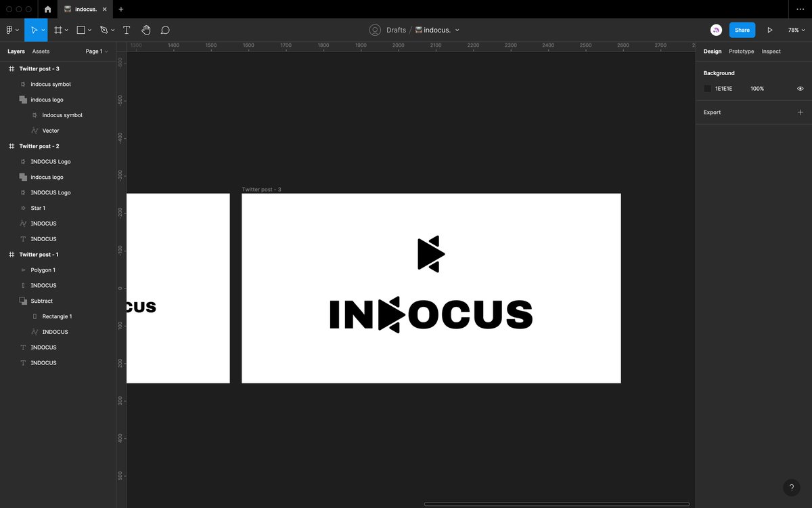This screenshot has height=508, width=812.
Task: Go to the Home tab icon
Action: [x=47, y=9]
